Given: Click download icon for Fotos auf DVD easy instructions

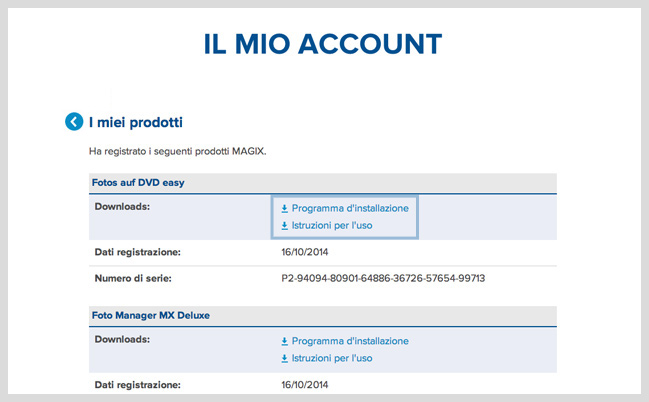Looking at the screenshot, I should (x=284, y=226).
